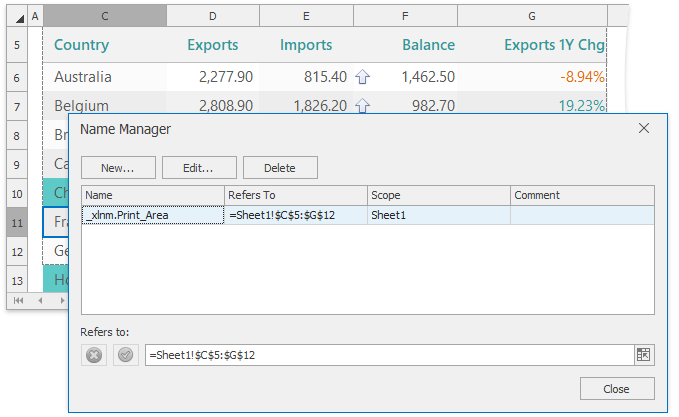679x417 pixels.
Task: Click the Delete button in Name Manager
Action: 280,168
